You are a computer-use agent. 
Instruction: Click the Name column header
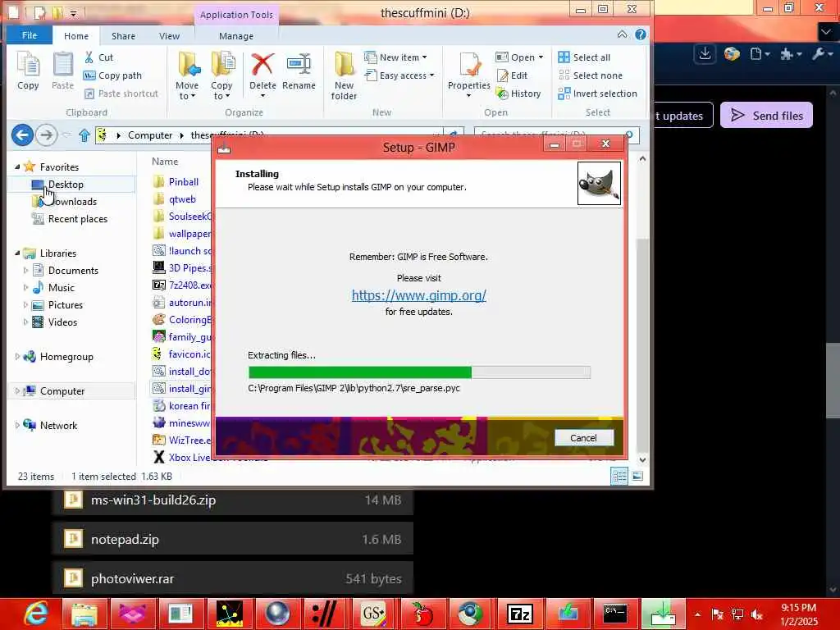(165, 162)
